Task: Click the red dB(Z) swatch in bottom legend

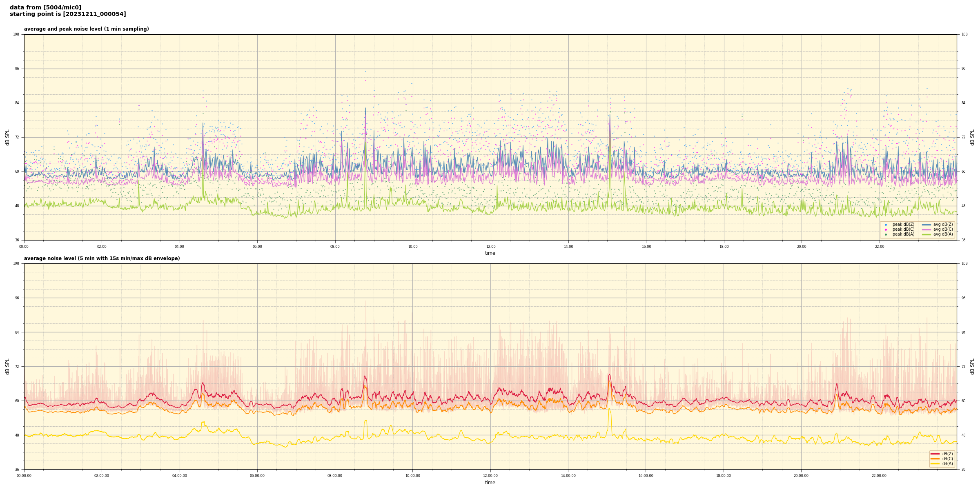Action: (935, 454)
